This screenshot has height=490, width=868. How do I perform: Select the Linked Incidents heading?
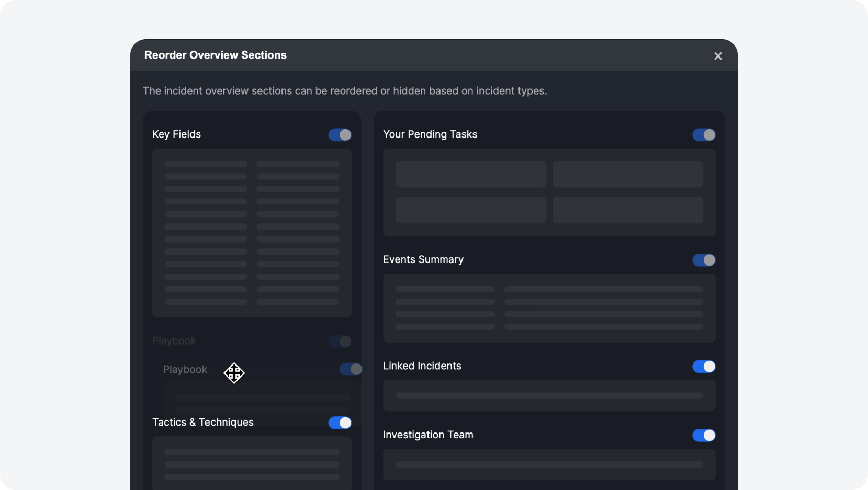(x=422, y=366)
